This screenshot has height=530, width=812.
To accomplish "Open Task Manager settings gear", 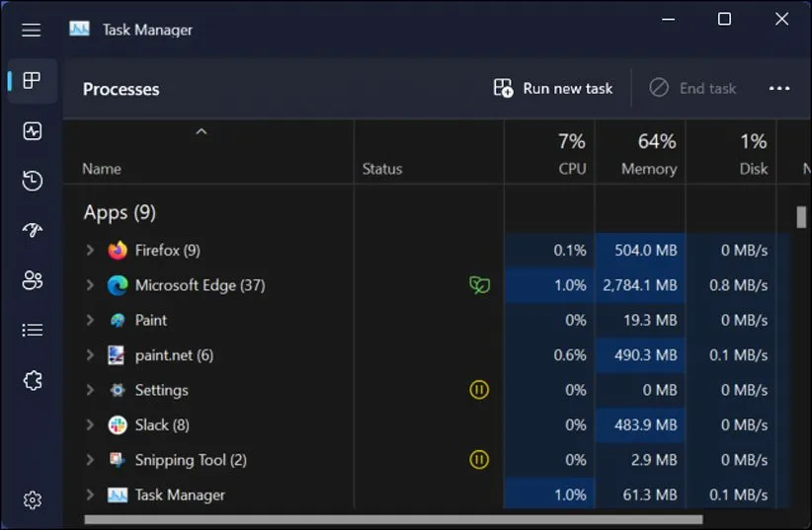I will click(32, 500).
